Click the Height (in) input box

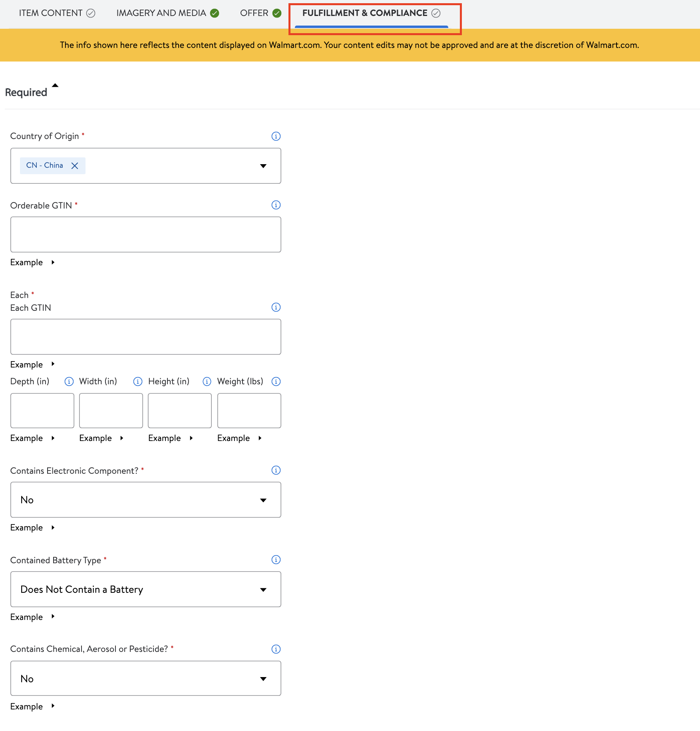pyautogui.click(x=180, y=411)
